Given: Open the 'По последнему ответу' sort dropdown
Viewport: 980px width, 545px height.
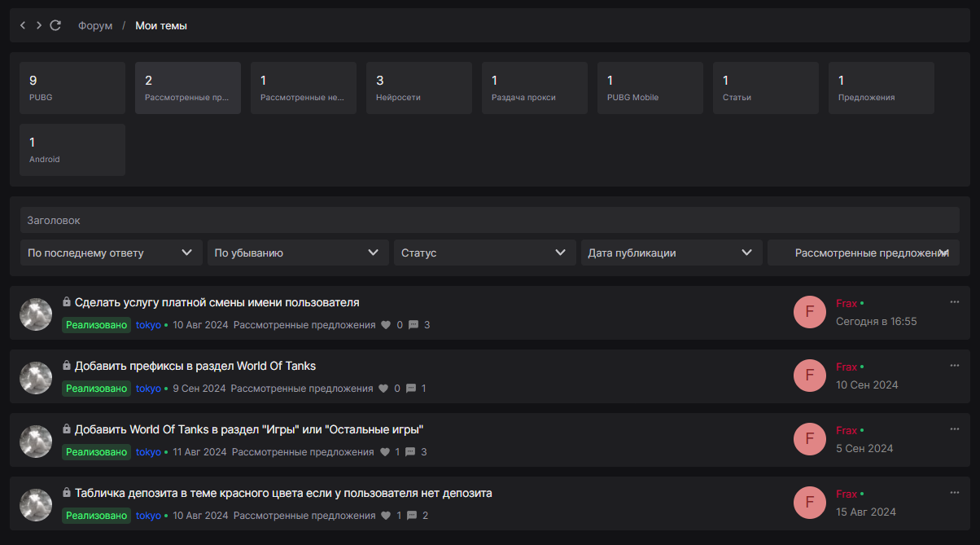Looking at the screenshot, I should click(x=112, y=253).
